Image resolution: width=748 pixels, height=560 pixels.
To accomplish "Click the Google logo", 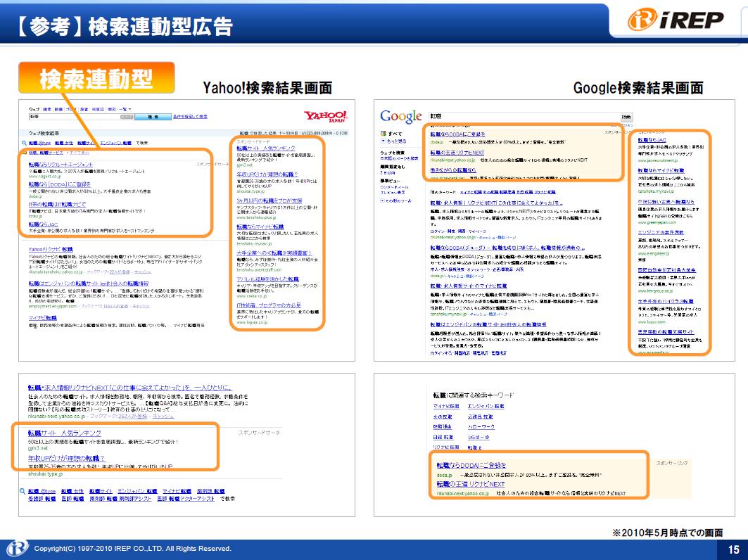I will click(x=401, y=116).
